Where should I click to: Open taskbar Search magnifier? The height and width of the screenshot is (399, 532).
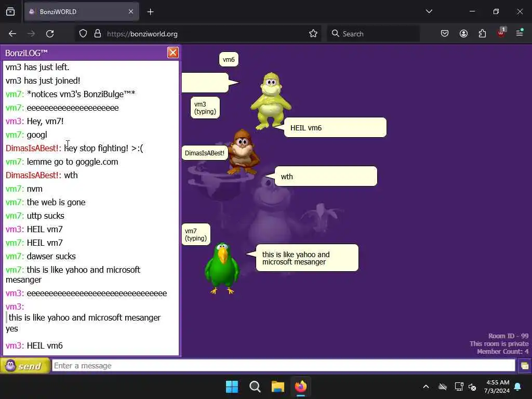click(255, 387)
